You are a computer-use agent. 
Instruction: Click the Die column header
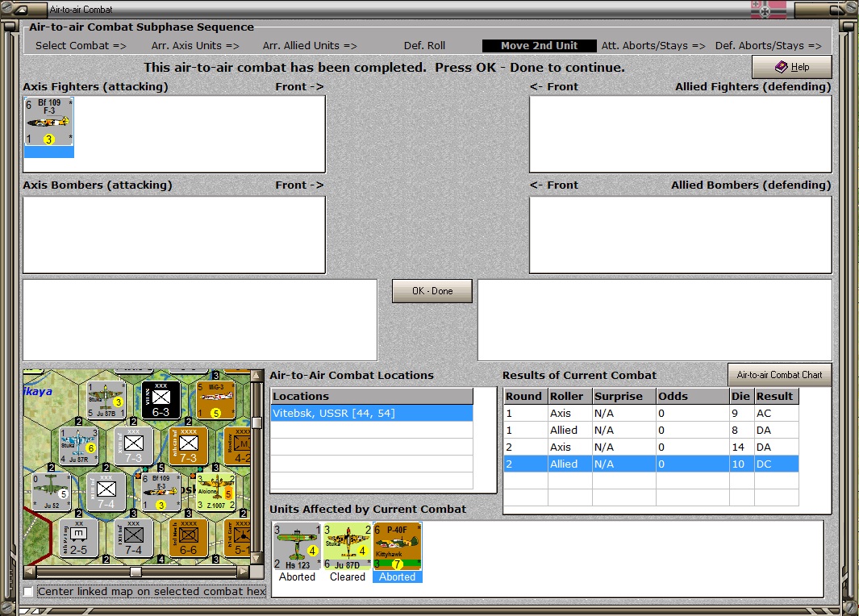click(742, 396)
